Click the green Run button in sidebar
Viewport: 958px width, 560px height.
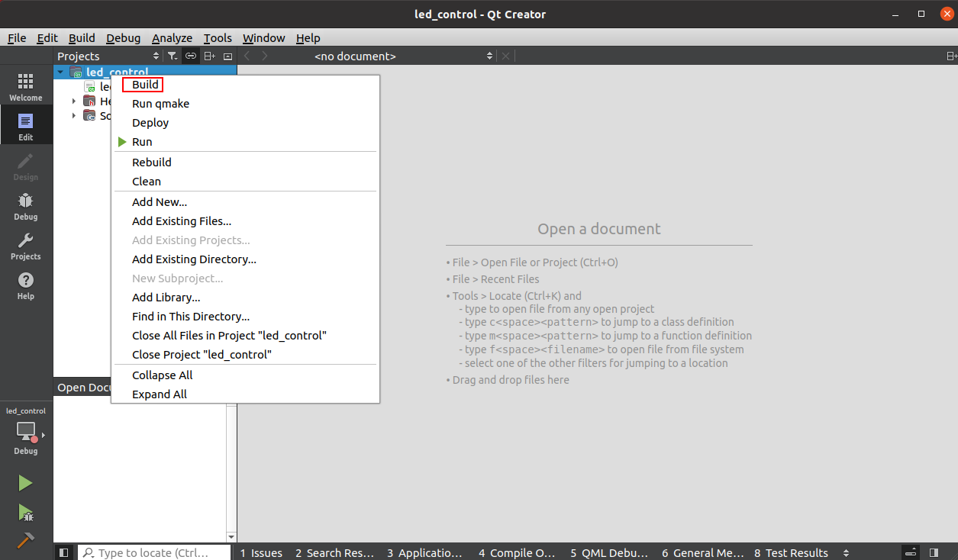25,483
